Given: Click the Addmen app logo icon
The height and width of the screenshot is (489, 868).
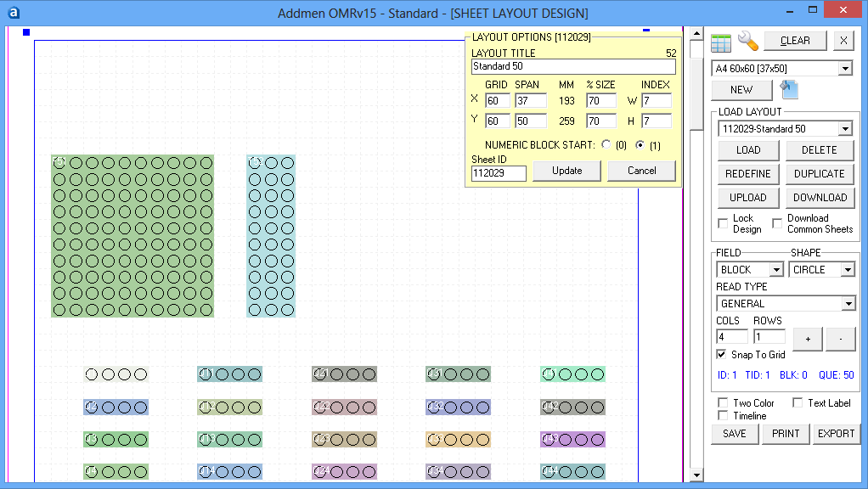Looking at the screenshot, I should click(x=14, y=12).
